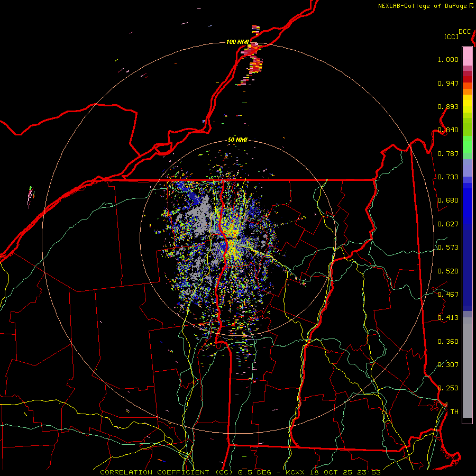Select the 100 NMI range ring label
476x476 pixels.
tap(237, 42)
